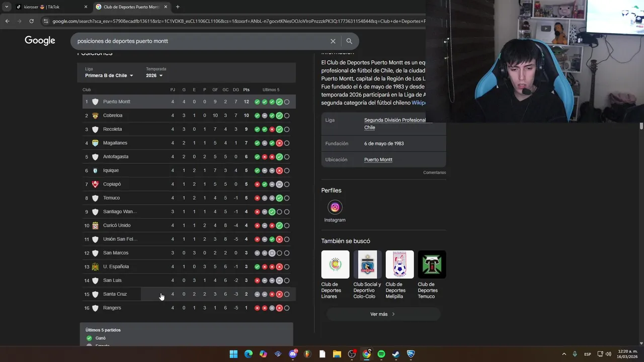The height and width of the screenshot is (362, 644).
Task: View site information icon in address bar
Action: point(46,21)
